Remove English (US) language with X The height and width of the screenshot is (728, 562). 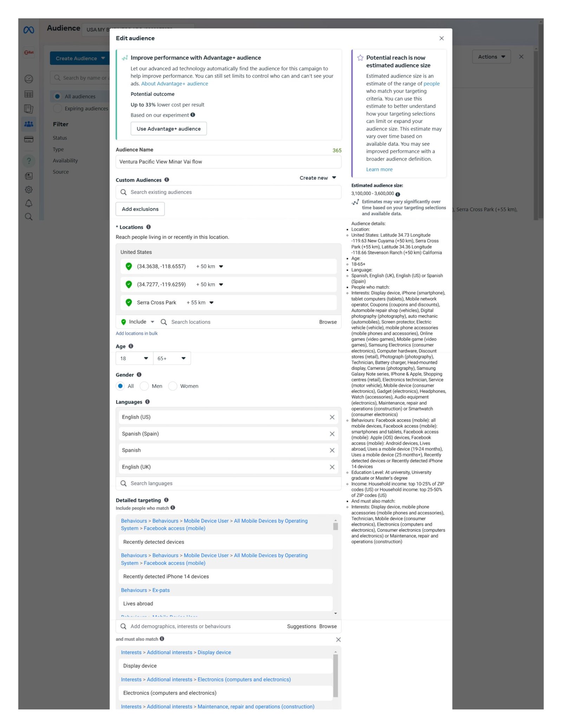pyautogui.click(x=332, y=417)
